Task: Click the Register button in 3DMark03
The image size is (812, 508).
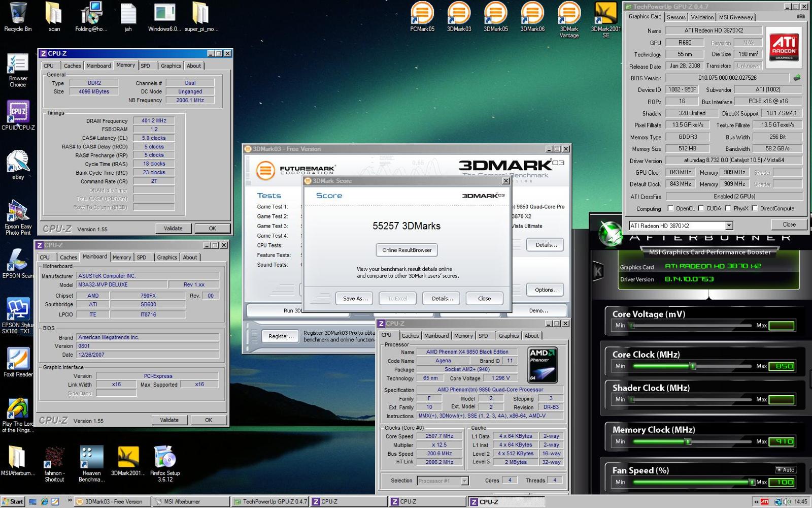Action: (x=281, y=336)
